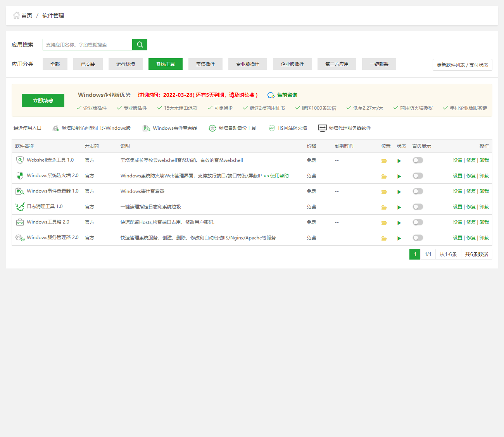Select the 宝塔插件 category tab
The image size is (504, 437).
coord(205,64)
